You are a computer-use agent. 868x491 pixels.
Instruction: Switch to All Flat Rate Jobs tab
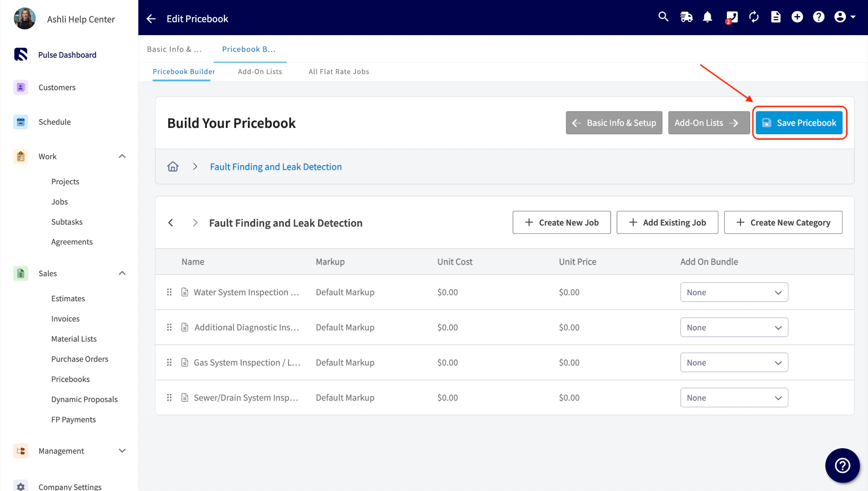pos(339,72)
